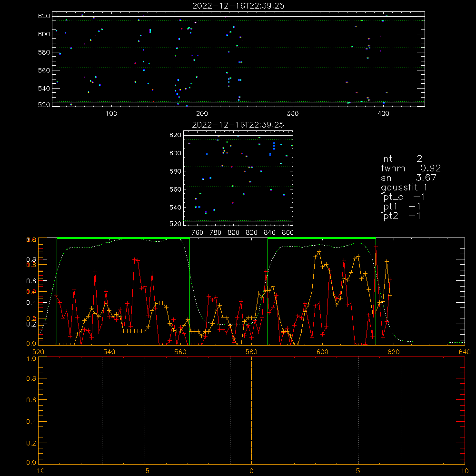
Task: Select the "Int 2" readout line
Action: coord(401,159)
